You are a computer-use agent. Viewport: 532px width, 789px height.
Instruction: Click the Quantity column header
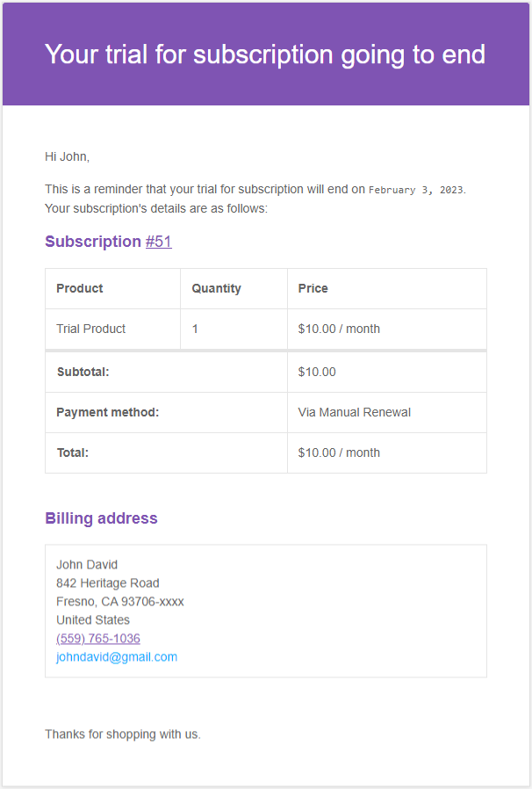[x=216, y=288]
